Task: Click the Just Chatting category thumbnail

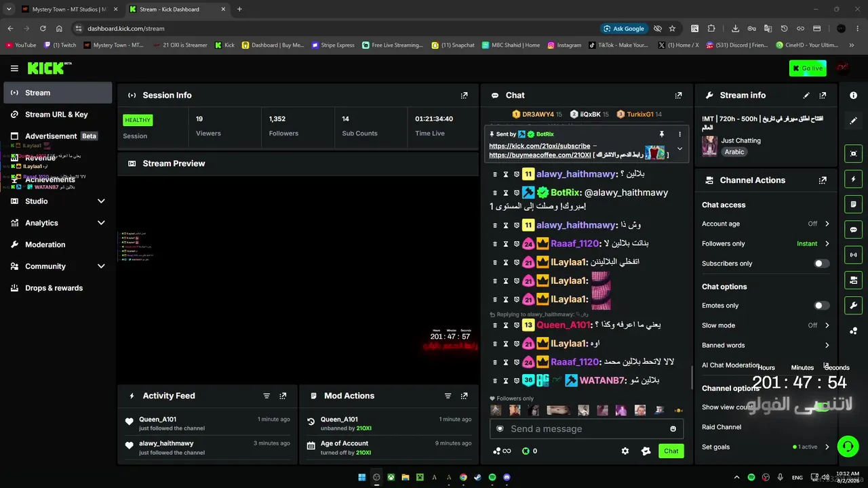Action: click(x=709, y=146)
